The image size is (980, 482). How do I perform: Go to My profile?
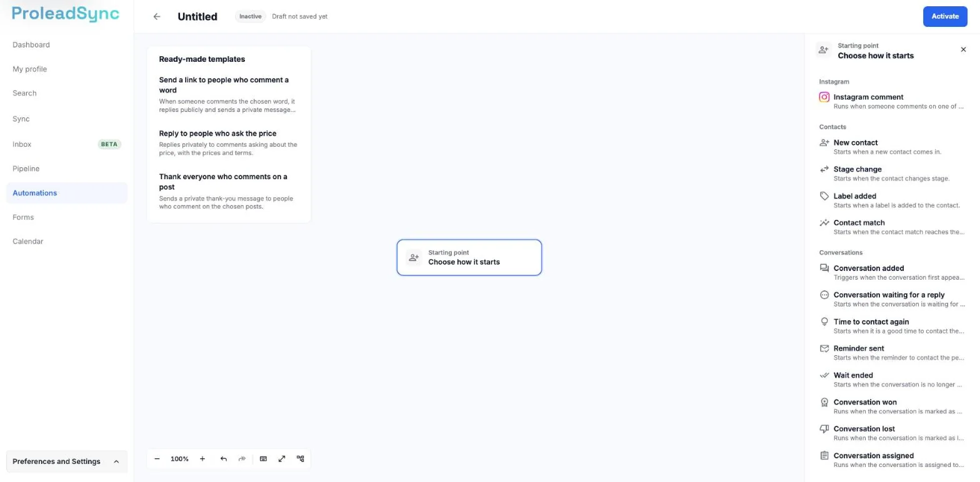tap(67, 69)
